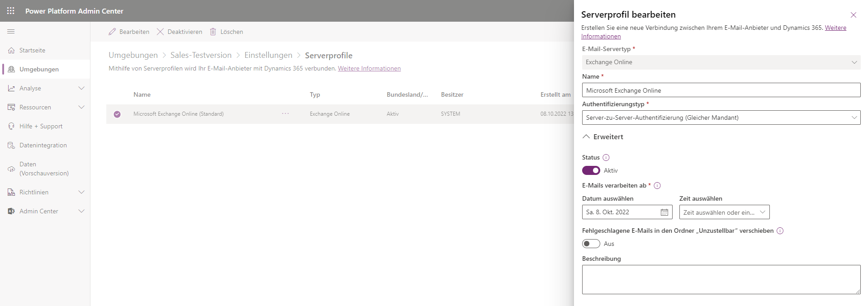Open row options ellipsis for Microsoft Exchange Online

(x=285, y=114)
